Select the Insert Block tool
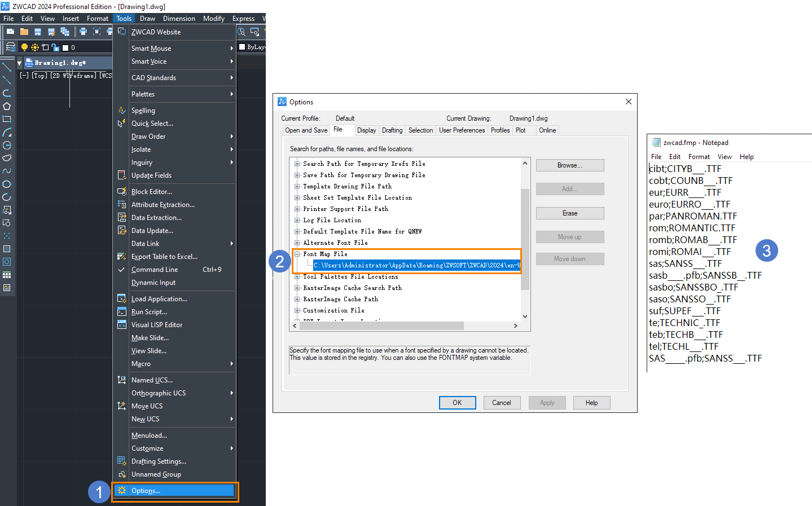The height and width of the screenshot is (506, 812). point(7,210)
